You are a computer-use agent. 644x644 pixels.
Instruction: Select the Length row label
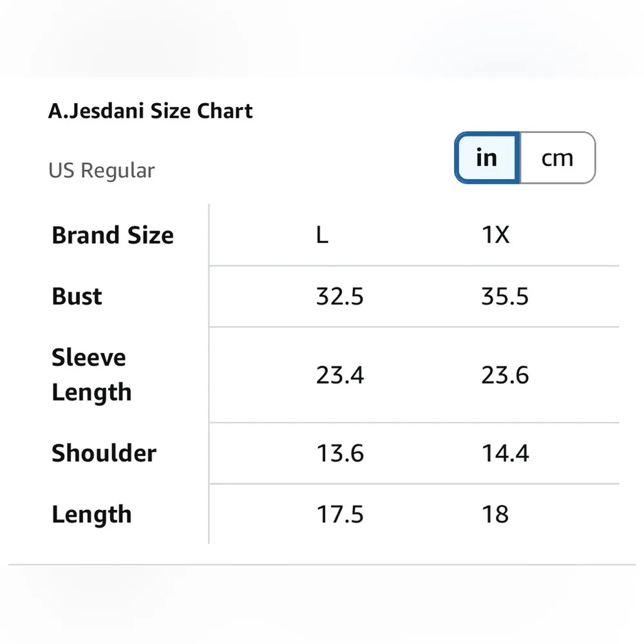point(91,515)
